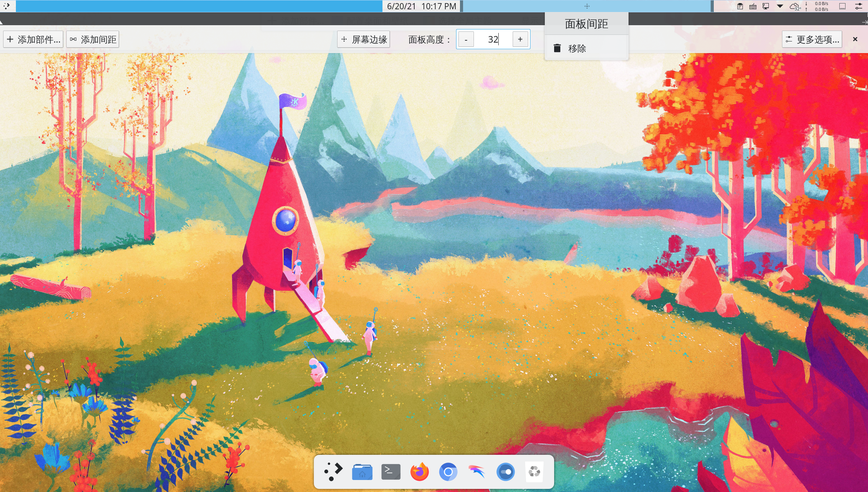This screenshot has height=492, width=868.
Task: Click the panel height value field
Action: click(493, 39)
